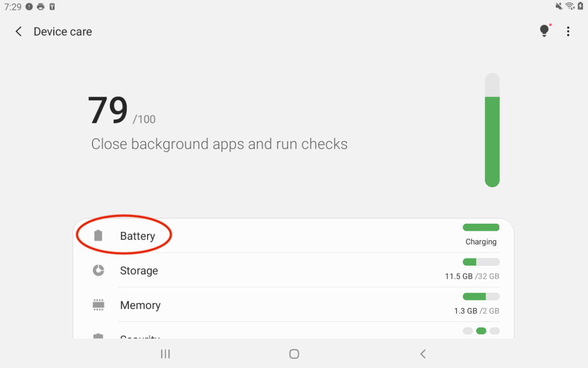Image resolution: width=588 pixels, height=368 pixels.
Task: Tap the Battery icon in the list
Action: coord(98,236)
